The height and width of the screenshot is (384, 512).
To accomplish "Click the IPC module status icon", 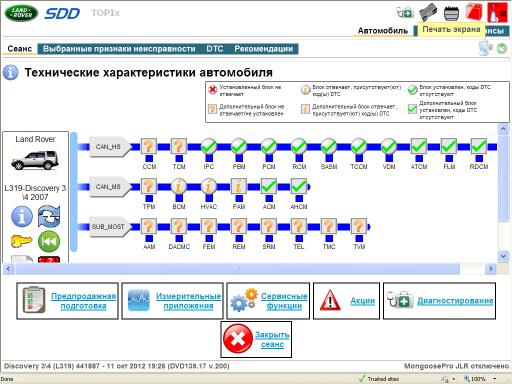I will click(x=209, y=146).
